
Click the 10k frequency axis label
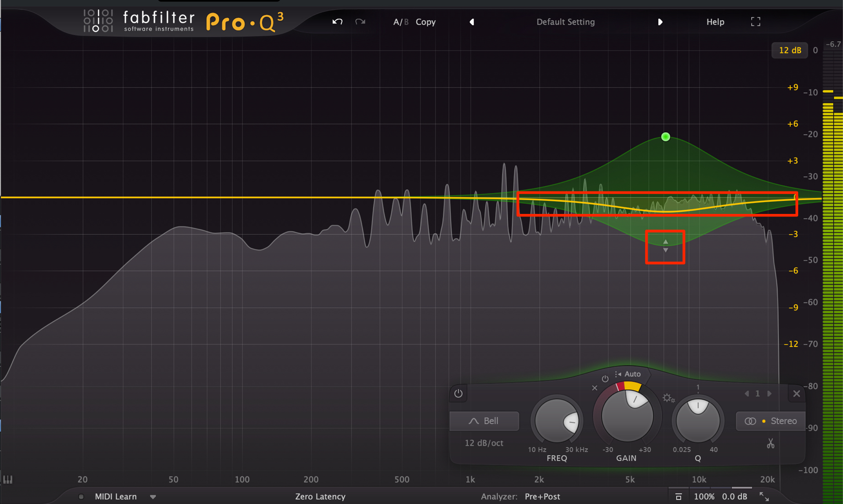[699, 479]
